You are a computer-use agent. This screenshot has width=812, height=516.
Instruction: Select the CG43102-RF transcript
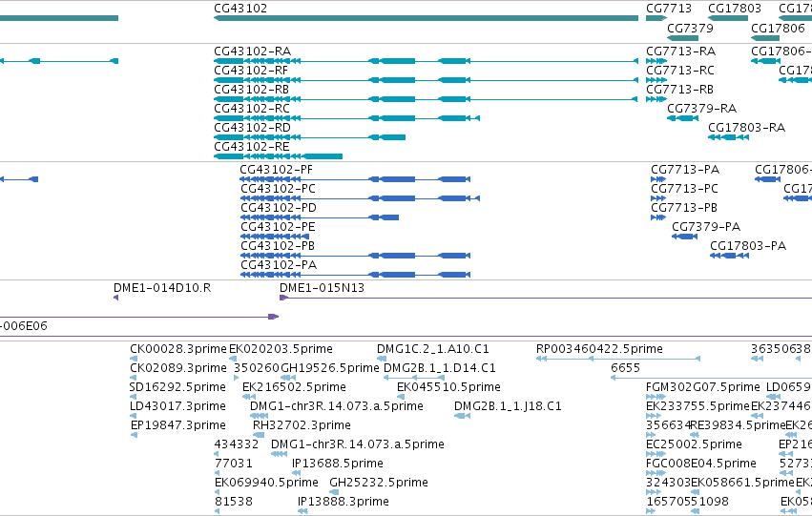[426, 80]
